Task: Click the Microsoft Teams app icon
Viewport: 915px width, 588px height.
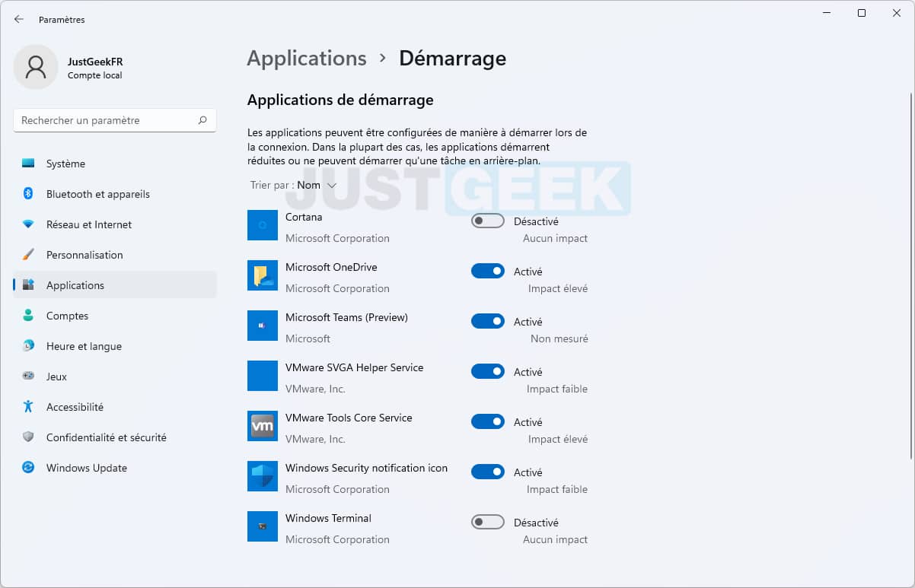Action: point(263,326)
